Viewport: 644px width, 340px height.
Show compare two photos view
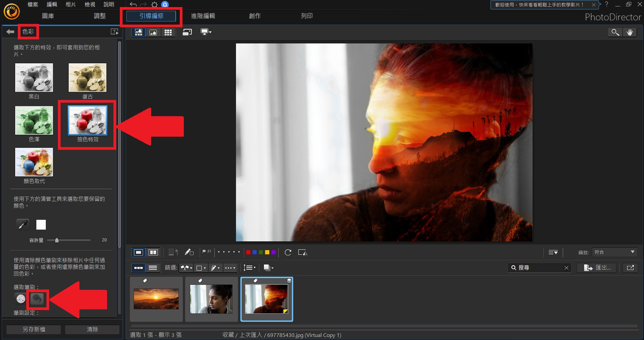[153, 252]
